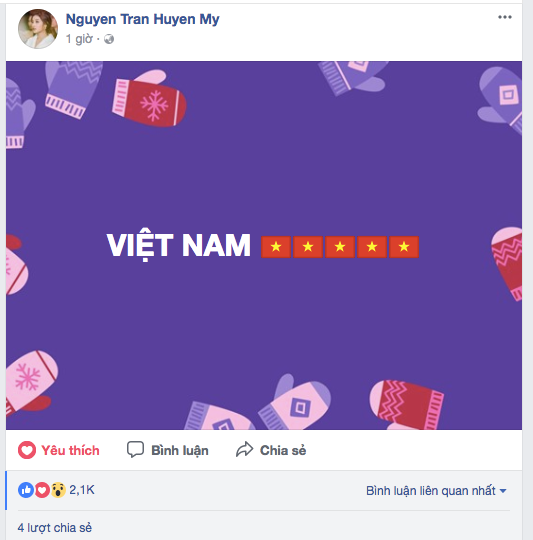The height and width of the screenshot is (540, 533).
Task: Click the comment speech bubble icon
Action: click(x=135, y=449)
